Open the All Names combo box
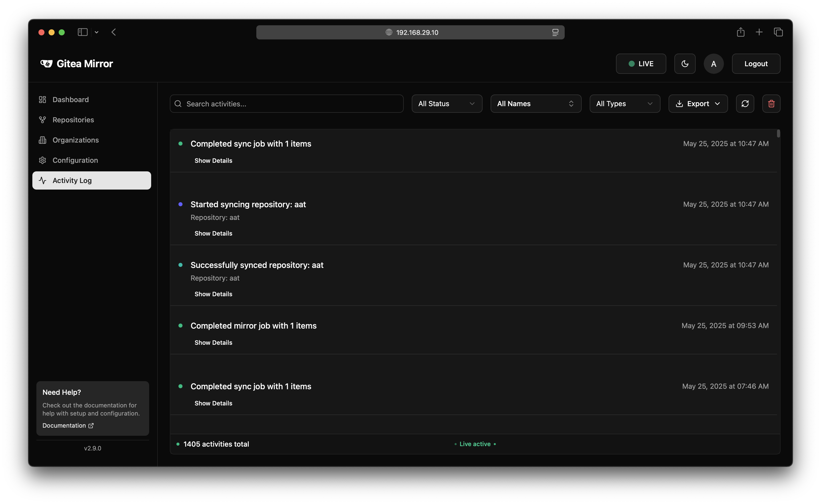Viewport: 821px width, 504px height. click(536, 104)
